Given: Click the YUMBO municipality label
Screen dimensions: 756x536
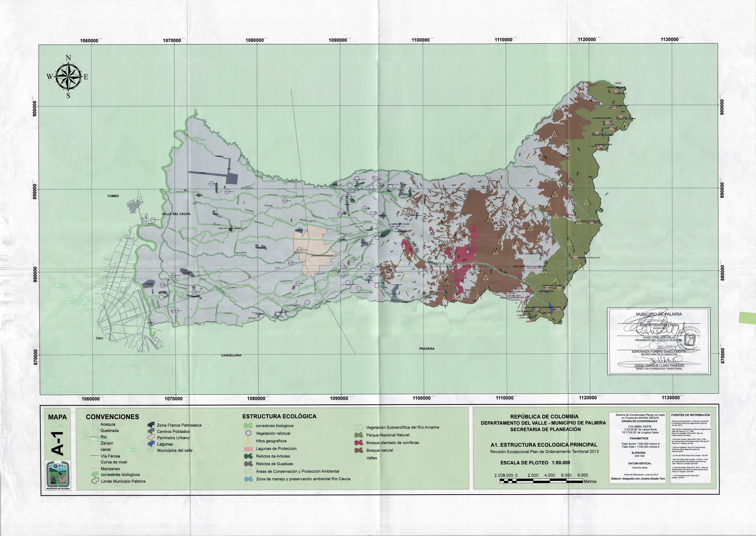Looking at the screenshot, I should [113, 196].
